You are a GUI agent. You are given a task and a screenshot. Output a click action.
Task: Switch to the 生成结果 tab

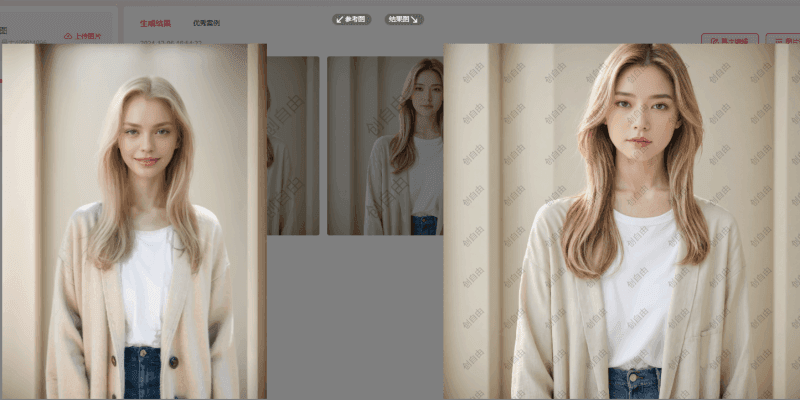[x=155, y=22]
